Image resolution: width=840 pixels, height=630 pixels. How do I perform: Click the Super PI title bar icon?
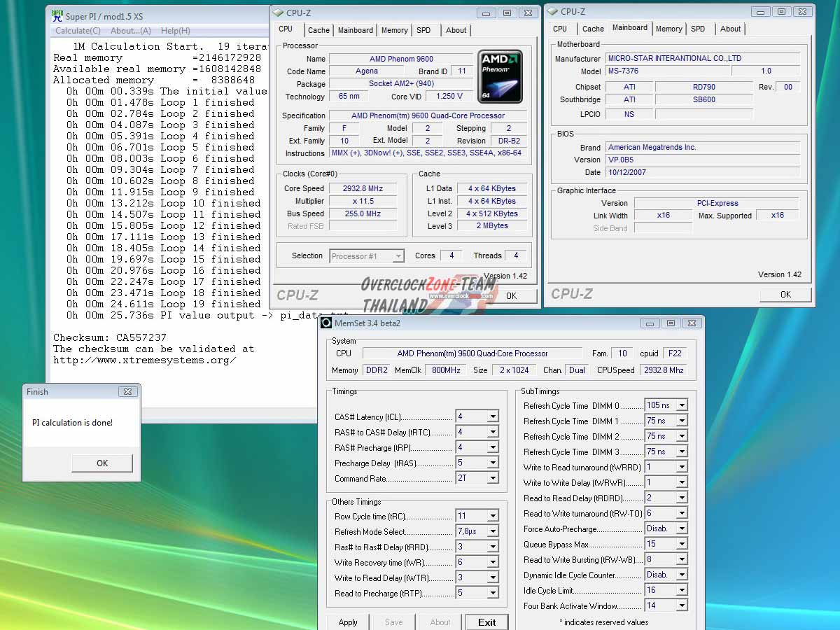click(57, 17)
